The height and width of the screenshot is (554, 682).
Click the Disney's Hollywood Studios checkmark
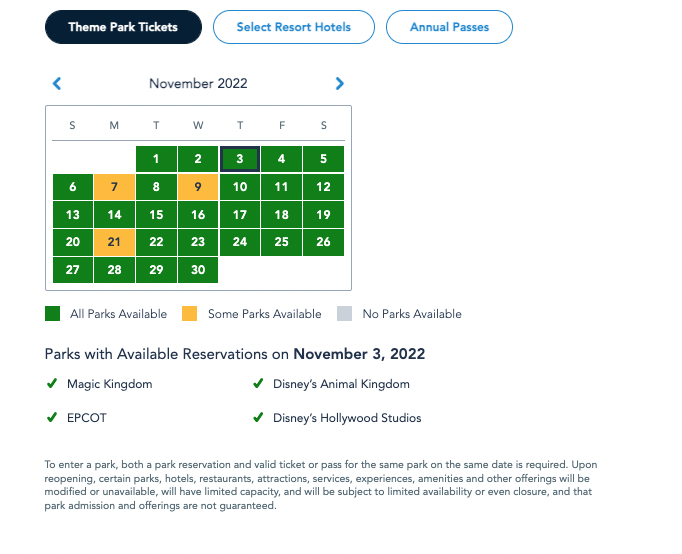pos(258,418)
